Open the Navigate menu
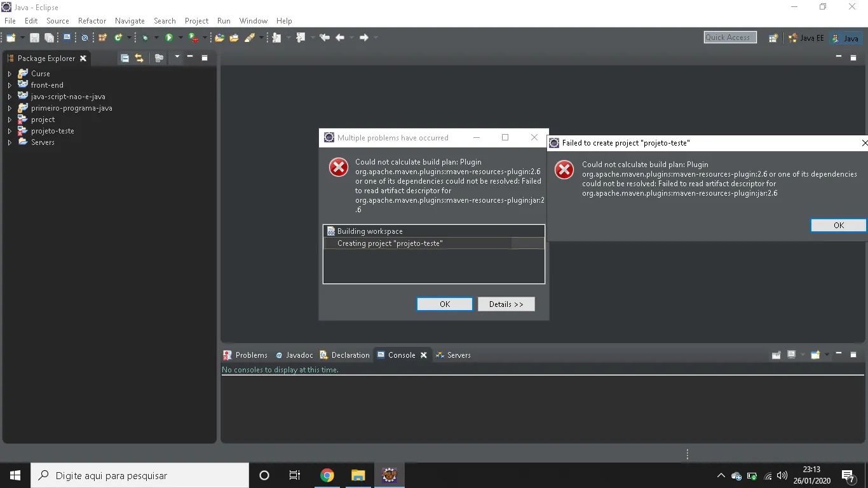868x488 pixels. point(130,21)
